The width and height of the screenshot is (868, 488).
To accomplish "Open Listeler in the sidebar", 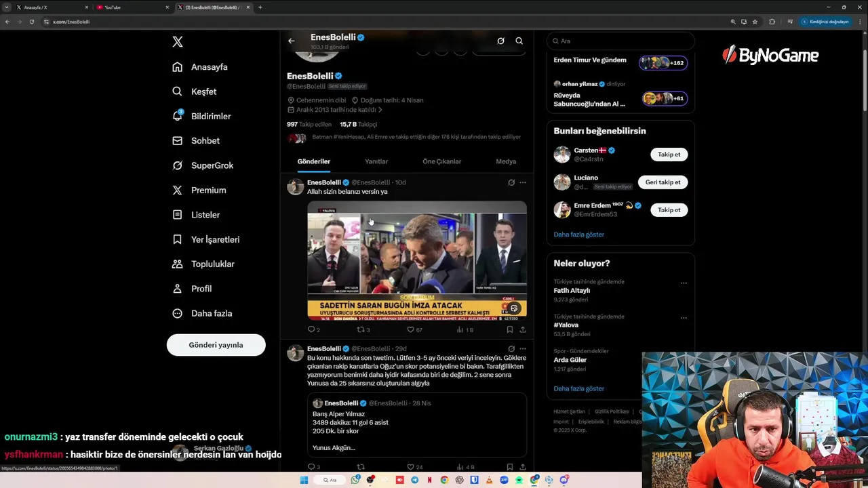I will coord(196,215).
